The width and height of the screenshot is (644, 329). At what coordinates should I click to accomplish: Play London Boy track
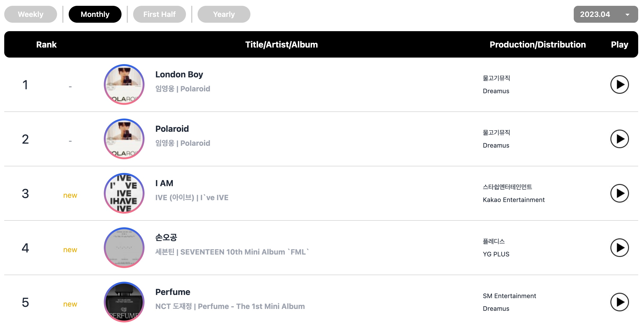[619, 85]
